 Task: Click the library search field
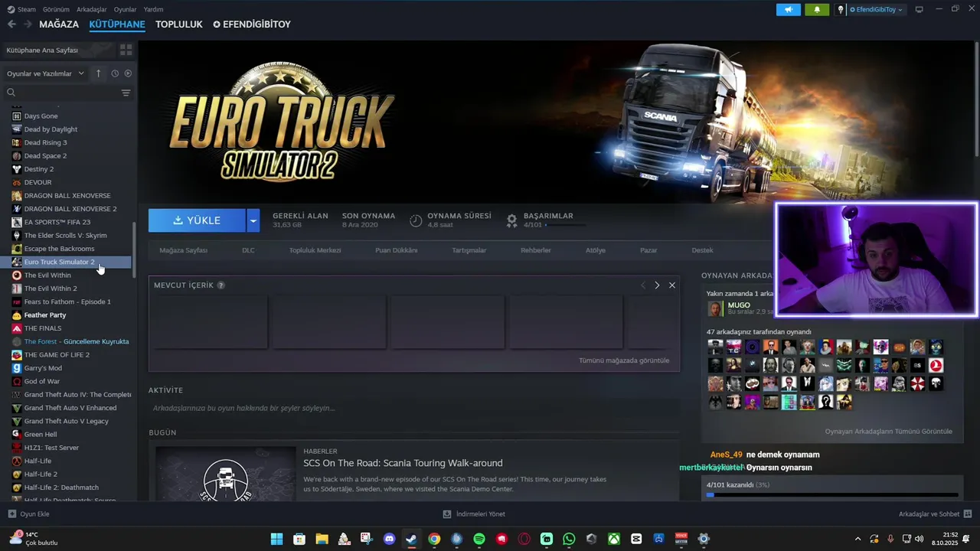point(61,93)
